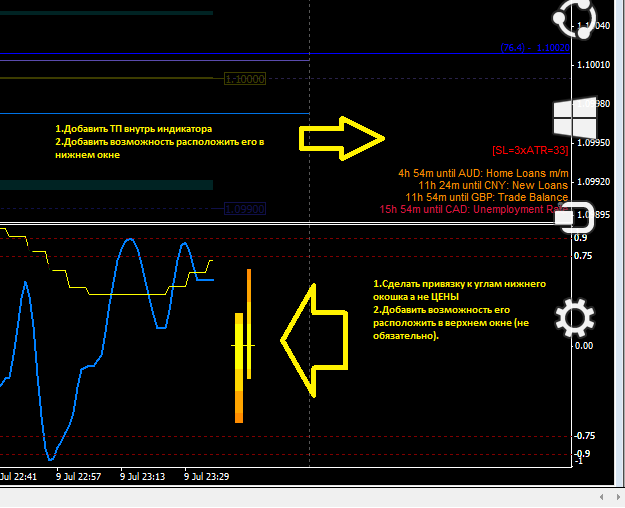
Task: Click the 9 Jul 22:57 time label
Action: 79,476
